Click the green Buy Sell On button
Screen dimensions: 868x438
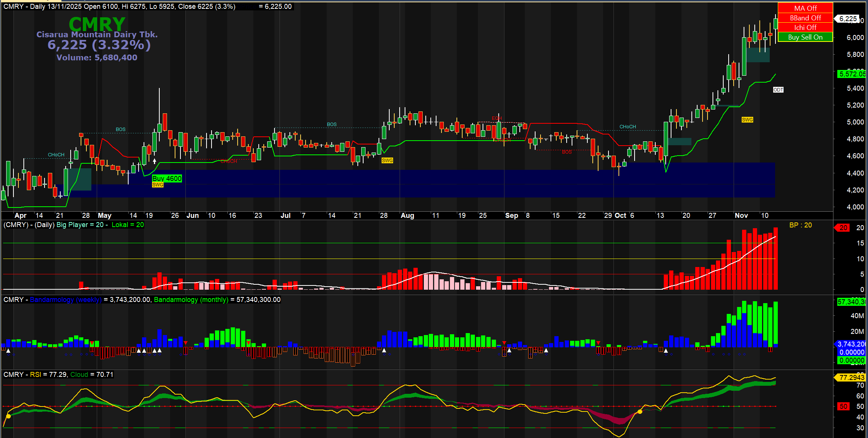805,37
